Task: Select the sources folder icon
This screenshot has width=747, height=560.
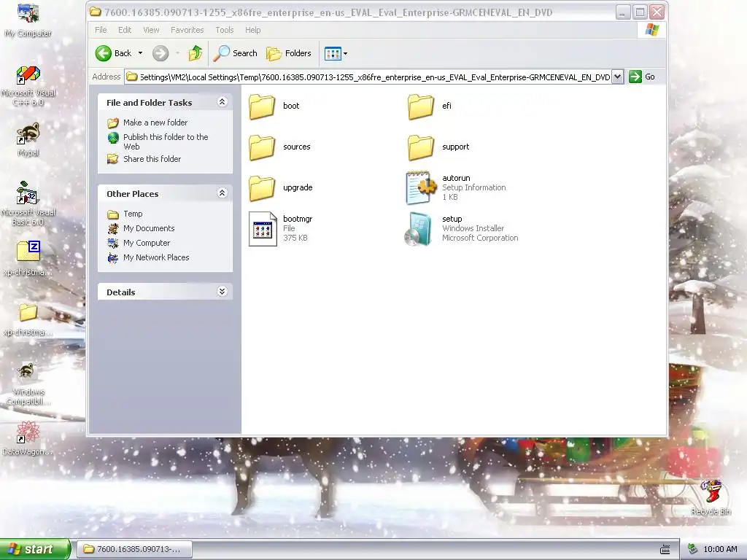Action: (x=262, y=147)
